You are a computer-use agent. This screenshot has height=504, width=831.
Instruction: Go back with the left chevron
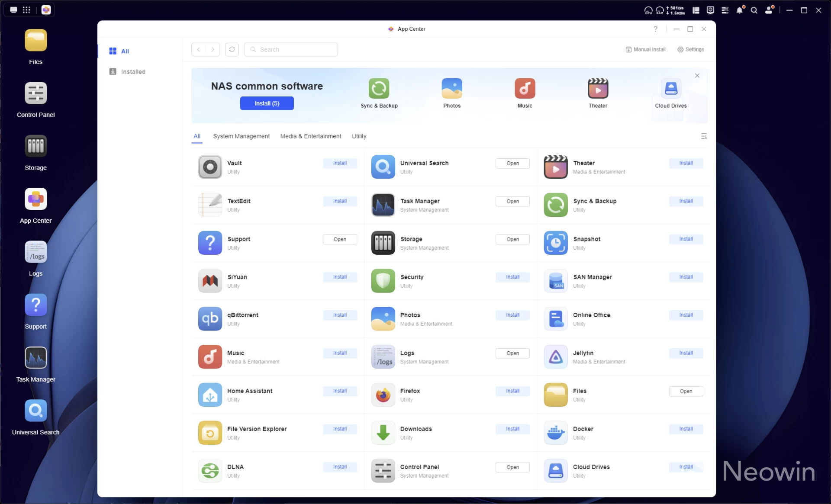point(199,49)
